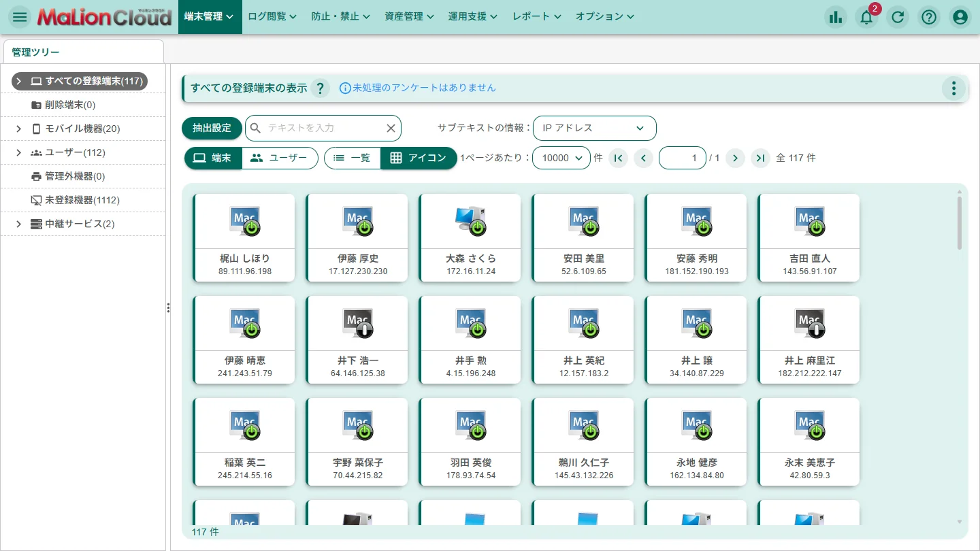The height and width of the screenshot is (551, 980).
Task: Open the レポート menu
Action: tap(536, 16)
